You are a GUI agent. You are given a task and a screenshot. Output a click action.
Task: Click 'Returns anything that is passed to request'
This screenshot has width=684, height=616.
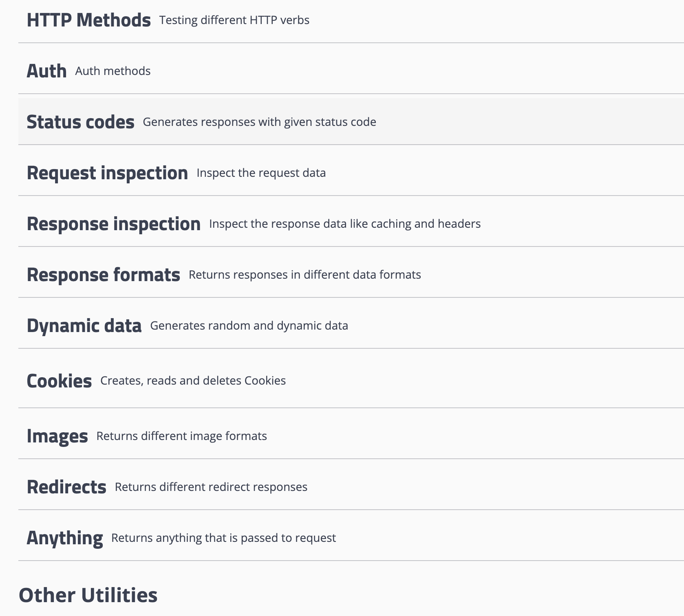[x=224, y=538]
